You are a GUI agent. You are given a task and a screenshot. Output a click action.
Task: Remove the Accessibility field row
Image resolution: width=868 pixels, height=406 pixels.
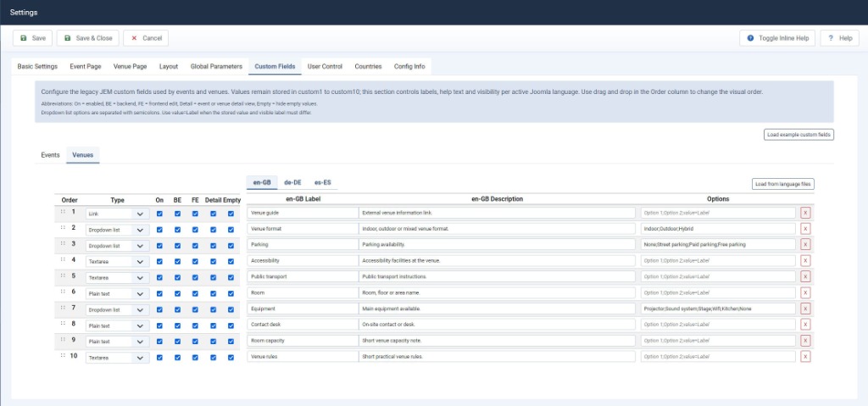[805, 260]
